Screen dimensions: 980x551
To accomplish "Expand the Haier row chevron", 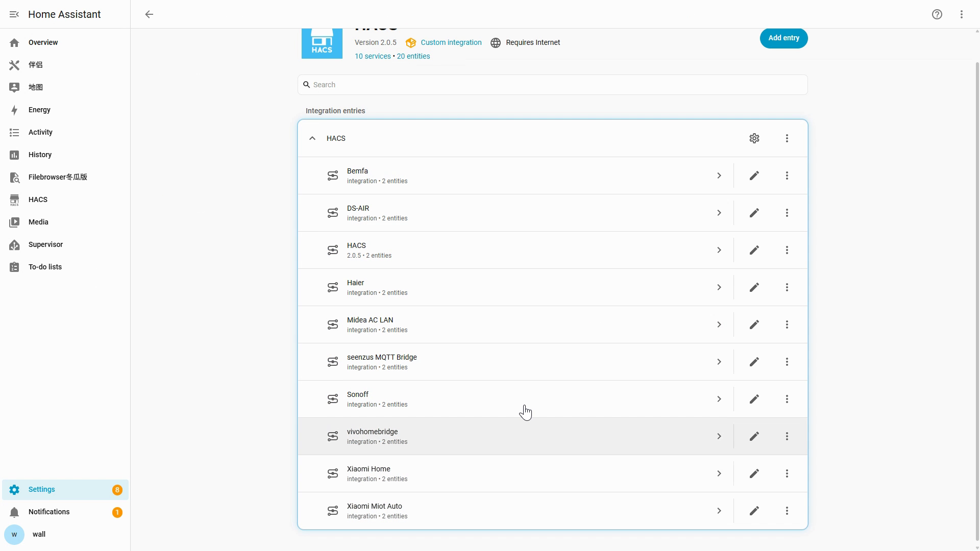I will pyautogui.click(x=719, y=287).
